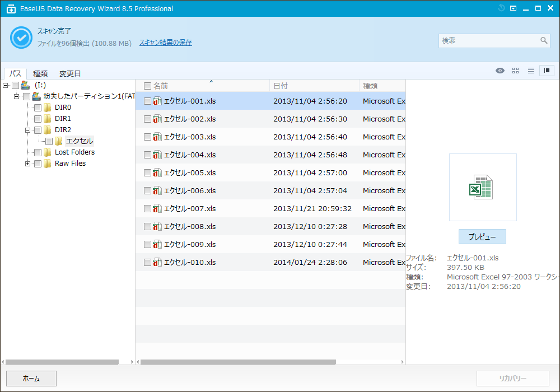This screenshot has height=392, width=560.
Task: Sort by the 名前 column header
Action: click(x=202, y=86)
